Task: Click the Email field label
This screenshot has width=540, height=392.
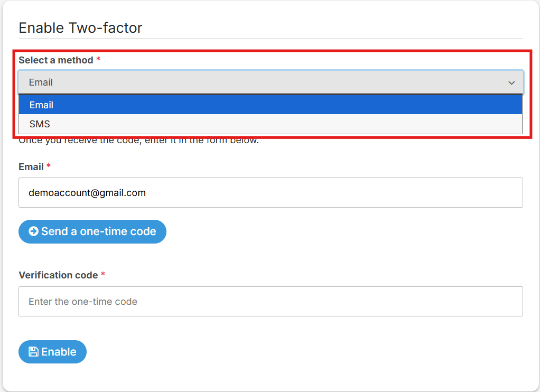Action: tap(31, 167)
